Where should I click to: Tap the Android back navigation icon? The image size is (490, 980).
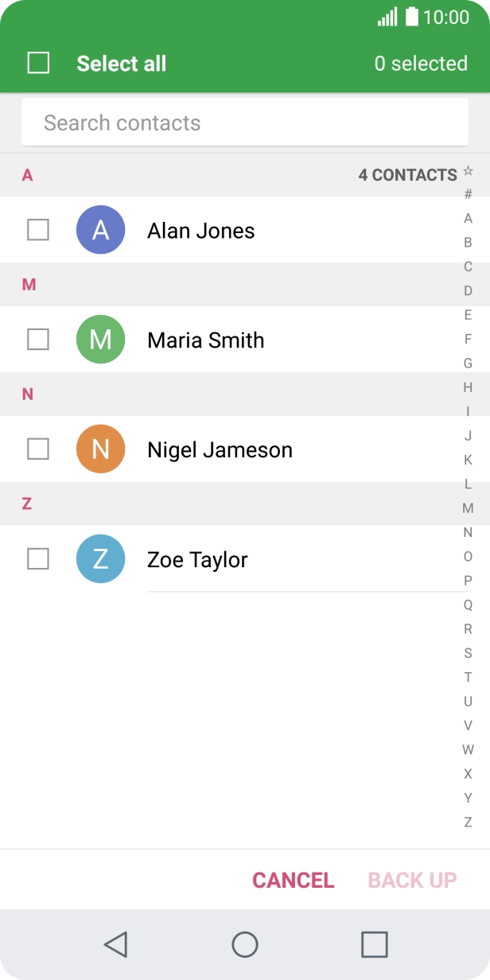tap(116, 944)
